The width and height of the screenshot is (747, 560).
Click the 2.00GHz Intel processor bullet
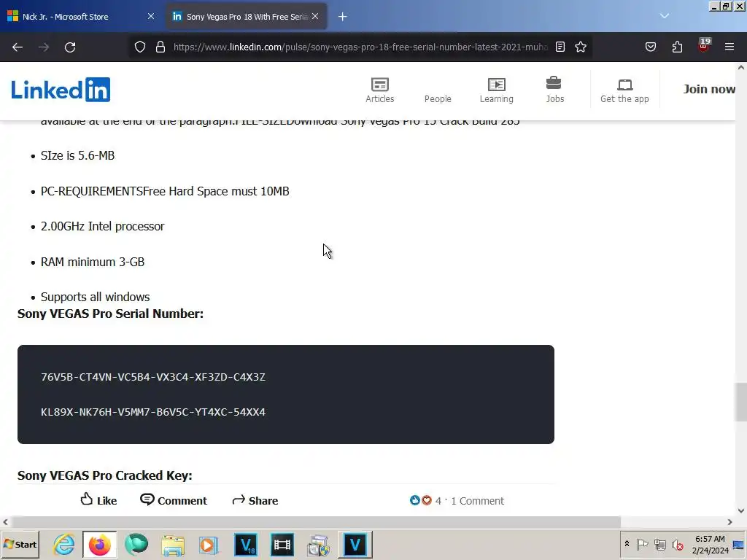pos(102,226)
